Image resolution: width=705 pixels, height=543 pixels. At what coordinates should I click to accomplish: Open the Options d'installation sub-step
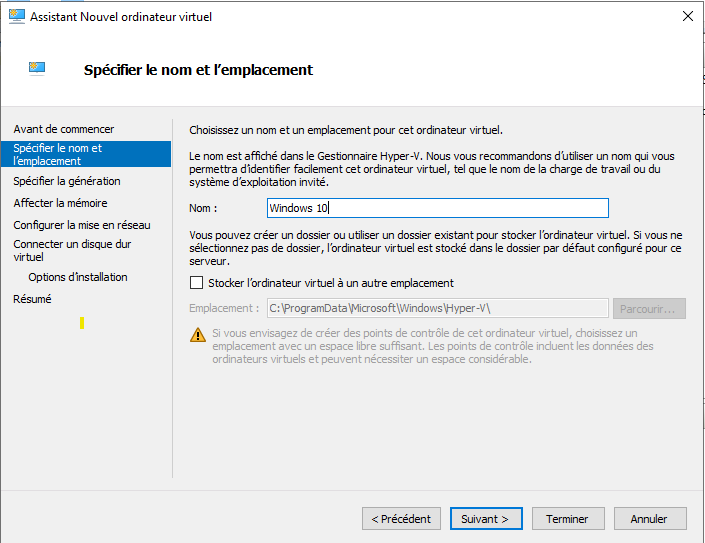coord(78,277)
